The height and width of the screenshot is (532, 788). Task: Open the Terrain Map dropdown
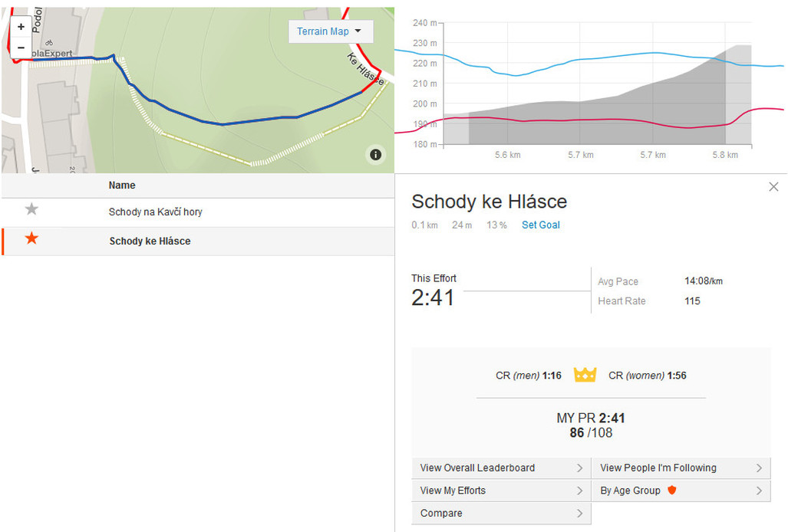(330, 31)
